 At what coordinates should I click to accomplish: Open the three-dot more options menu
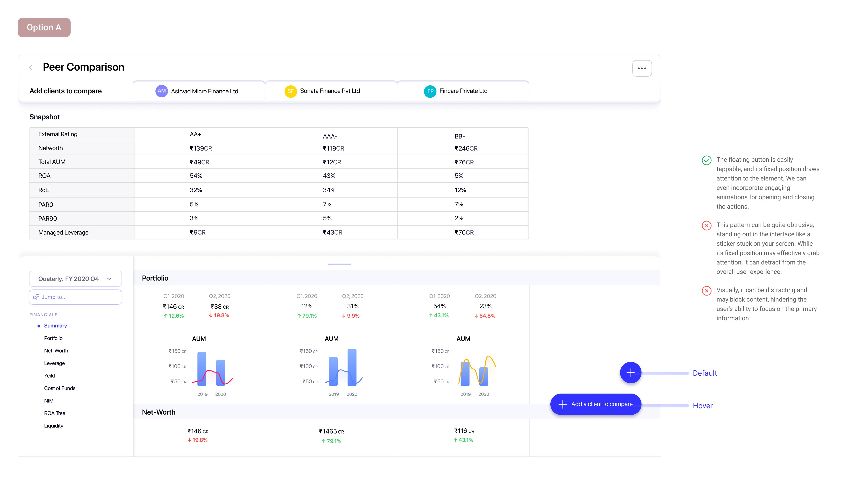tap(642, 68)
